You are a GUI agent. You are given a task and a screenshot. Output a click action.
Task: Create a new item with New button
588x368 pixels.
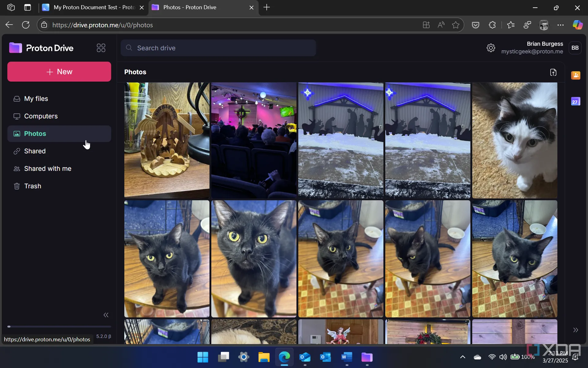coord(59,71)
